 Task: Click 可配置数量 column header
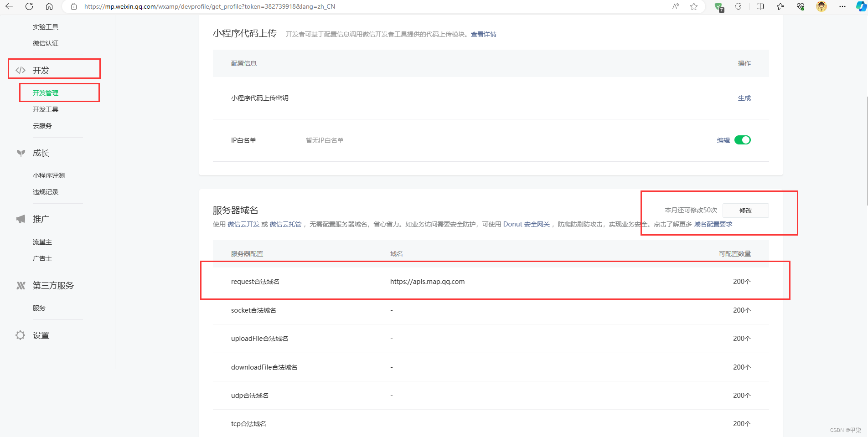pyautogui.click(x=735, y=254)
